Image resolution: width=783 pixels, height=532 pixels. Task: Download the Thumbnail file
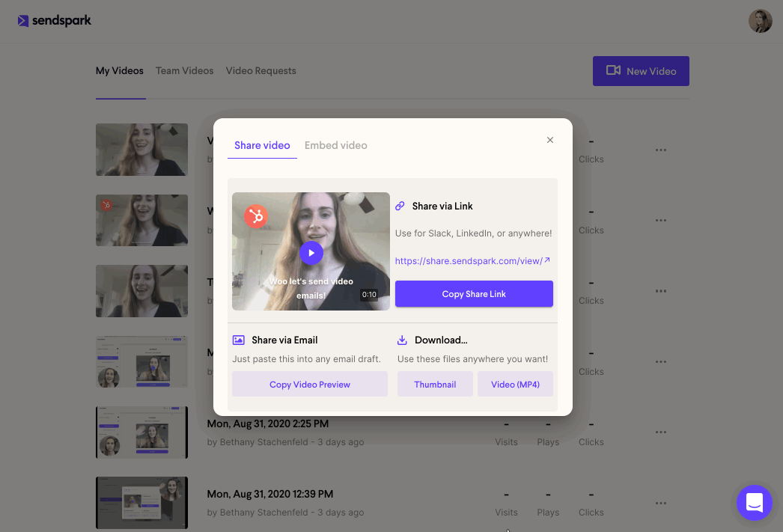[435, 385]
